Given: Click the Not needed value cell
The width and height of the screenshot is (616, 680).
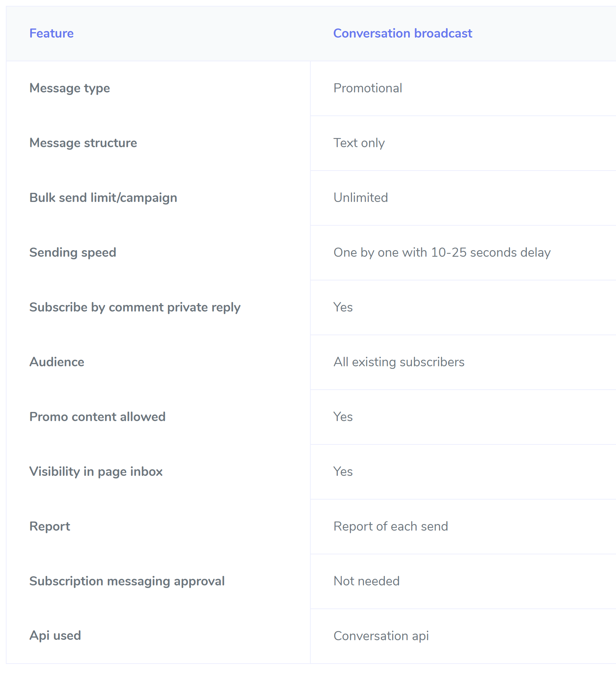Looking at the screenshot, I should (x=367, y=581).
